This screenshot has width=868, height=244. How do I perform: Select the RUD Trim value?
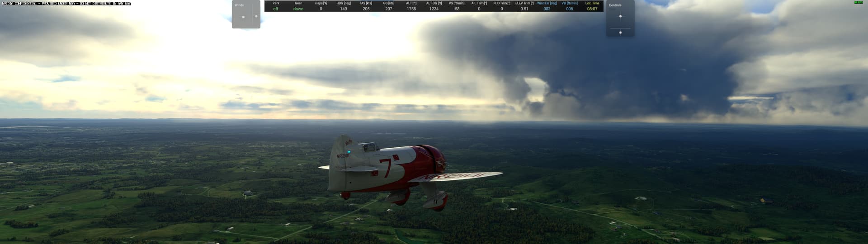[x=502, y=9]
